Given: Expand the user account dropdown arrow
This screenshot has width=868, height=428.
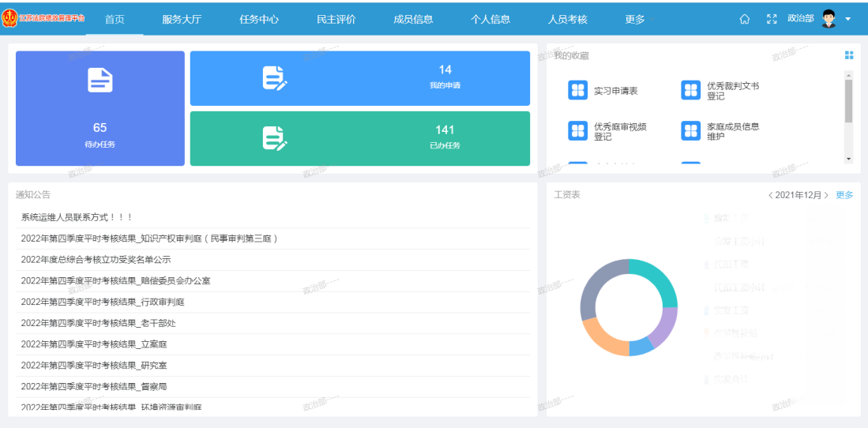Looking at the screenshot, I should [847, 19].
